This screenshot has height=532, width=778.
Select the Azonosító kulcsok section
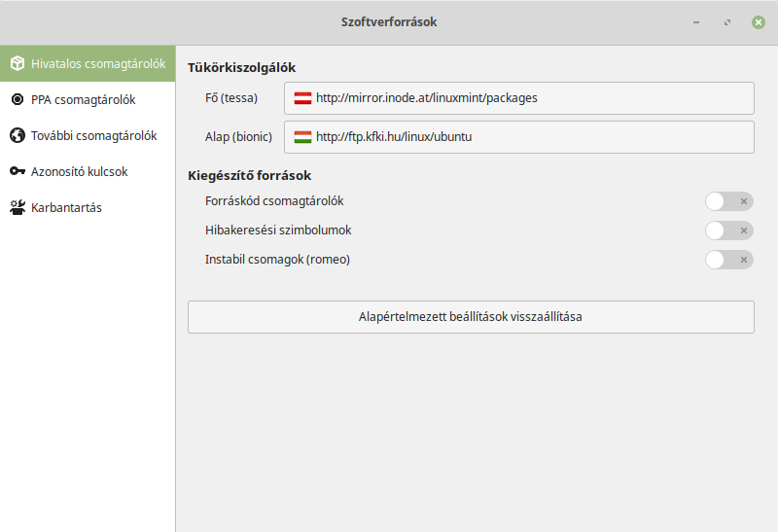pyautogui.click(x=88, y=172)
